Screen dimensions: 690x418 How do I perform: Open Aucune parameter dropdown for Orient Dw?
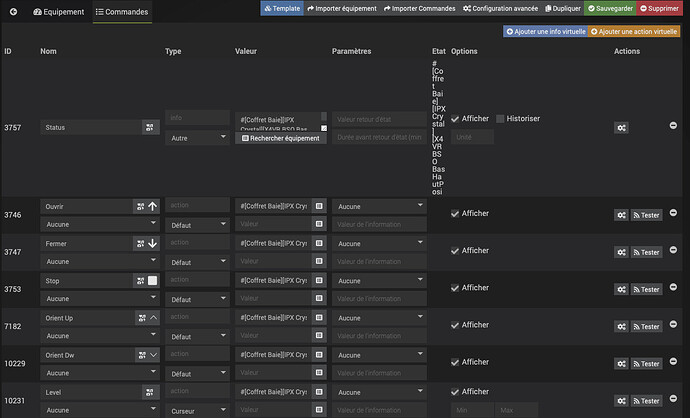tap(379, 355)
